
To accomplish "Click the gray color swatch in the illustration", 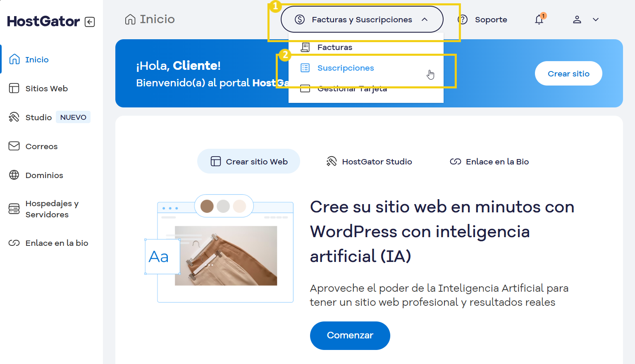I will click(x=223, y=206).
